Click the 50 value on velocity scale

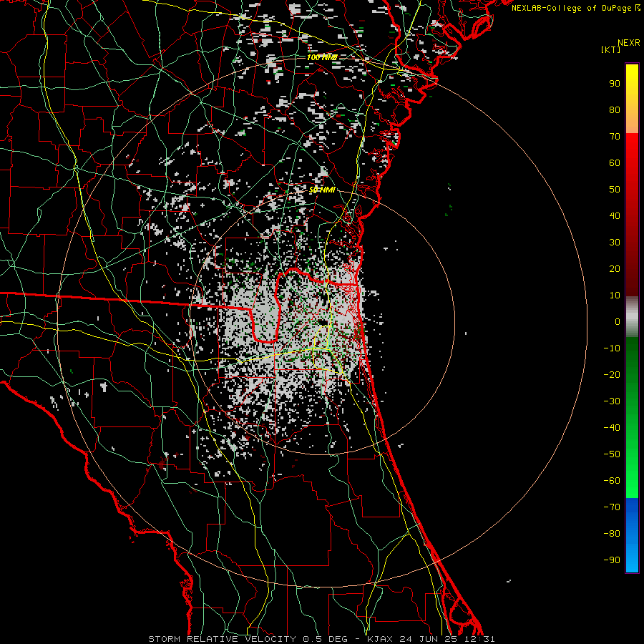(615, 190)
